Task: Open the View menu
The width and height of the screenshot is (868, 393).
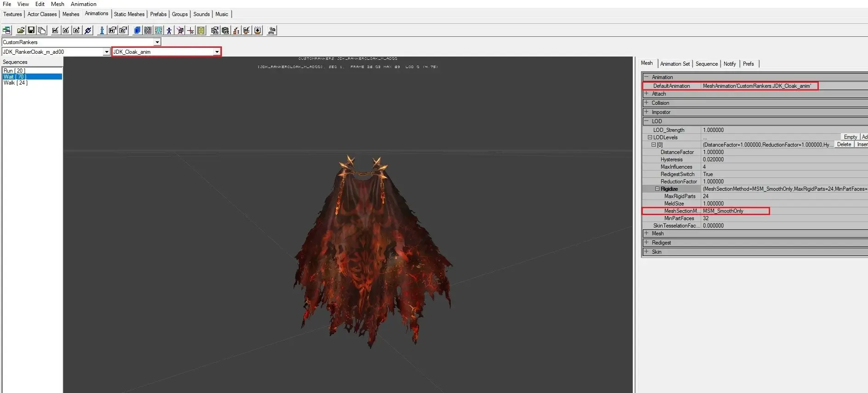Action: pyautogui.click(x=23, y=4)
